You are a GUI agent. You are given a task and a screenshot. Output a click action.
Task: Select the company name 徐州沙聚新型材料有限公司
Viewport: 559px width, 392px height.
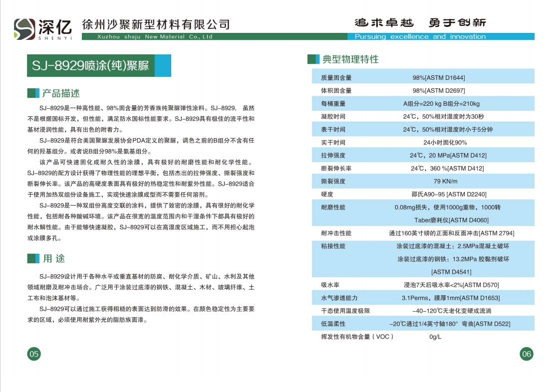click(156, 24)
